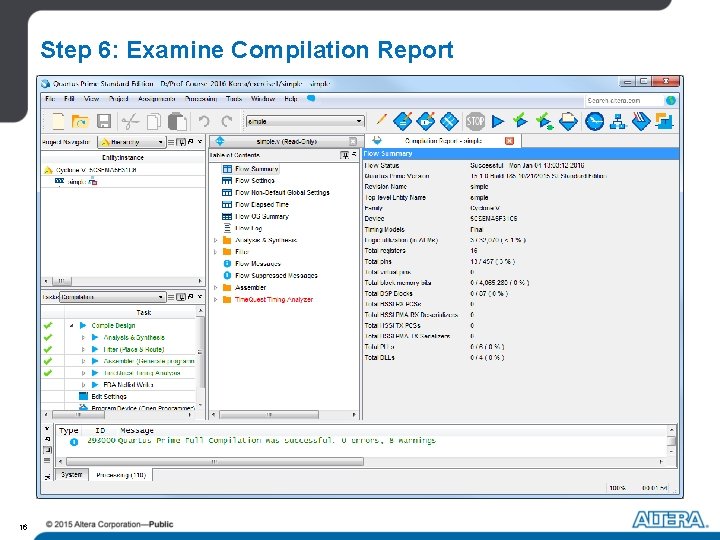The image size is (720, 540).
Task: Expand TimeQuest Timing Analyzer folder
Action: pyautogui.click(x=215, y=299)
